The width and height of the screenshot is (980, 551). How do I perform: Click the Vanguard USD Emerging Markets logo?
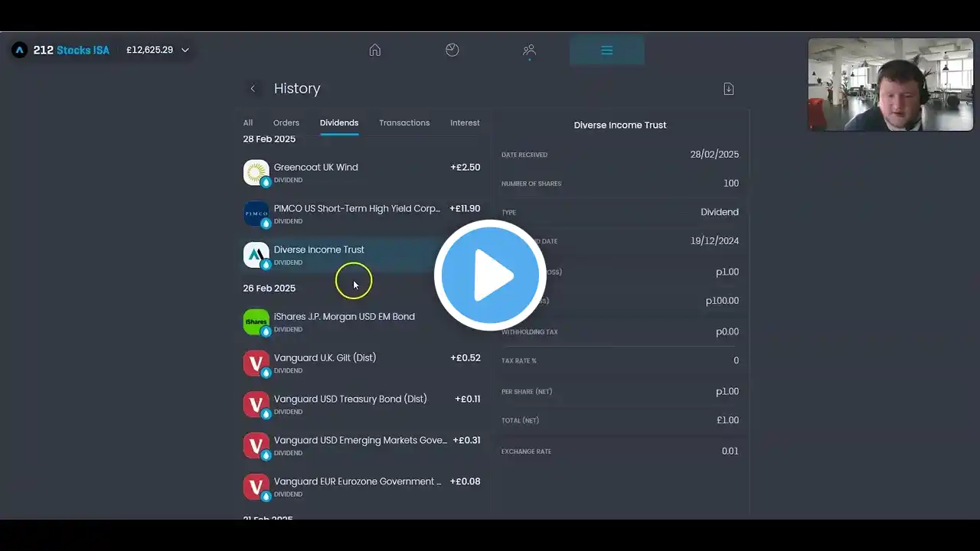(x=256, y=446)
